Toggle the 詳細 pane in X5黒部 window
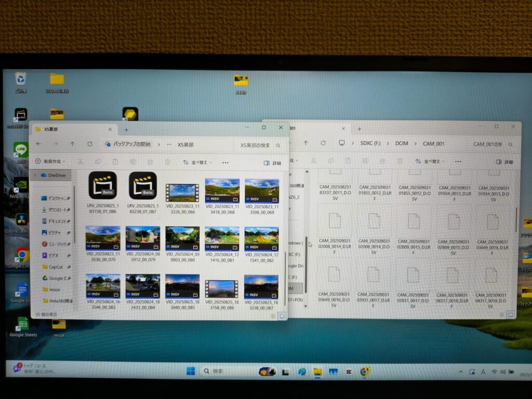 272,163
